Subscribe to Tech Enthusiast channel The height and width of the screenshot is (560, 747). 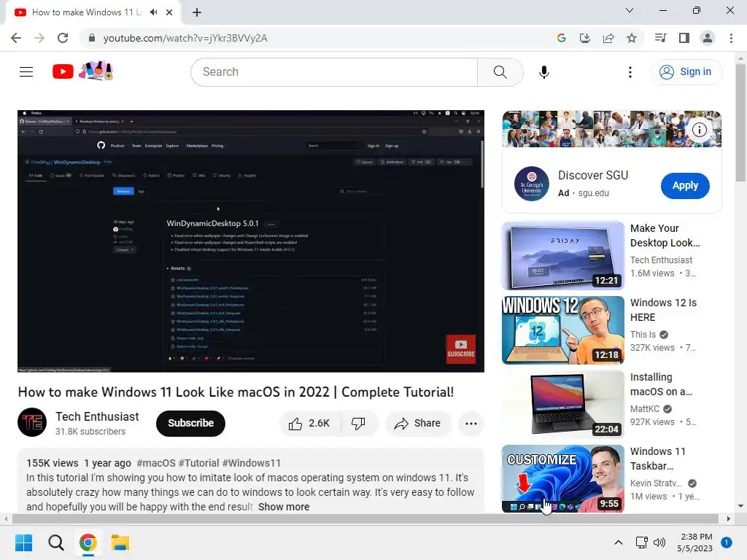(x=190, y=424)
